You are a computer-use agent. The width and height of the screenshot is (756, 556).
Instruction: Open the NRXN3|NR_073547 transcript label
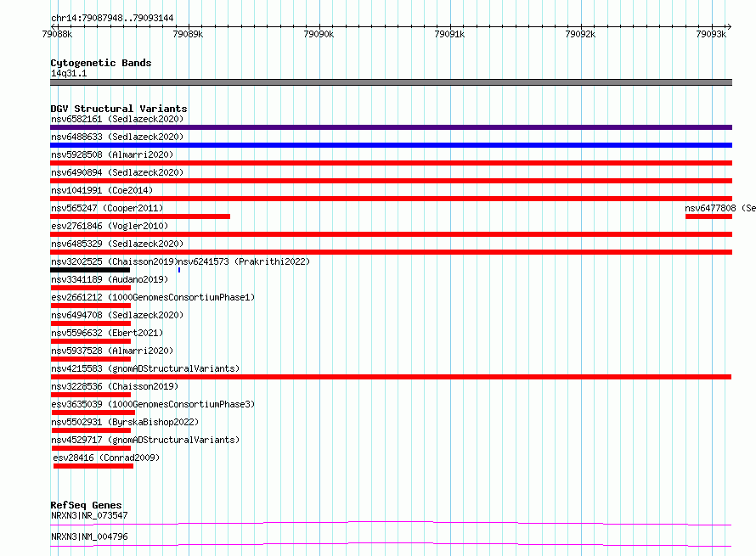click(89, 515)
